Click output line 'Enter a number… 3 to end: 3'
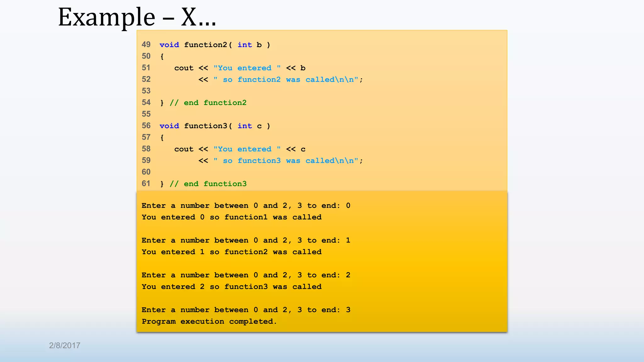 click(246, 310)
